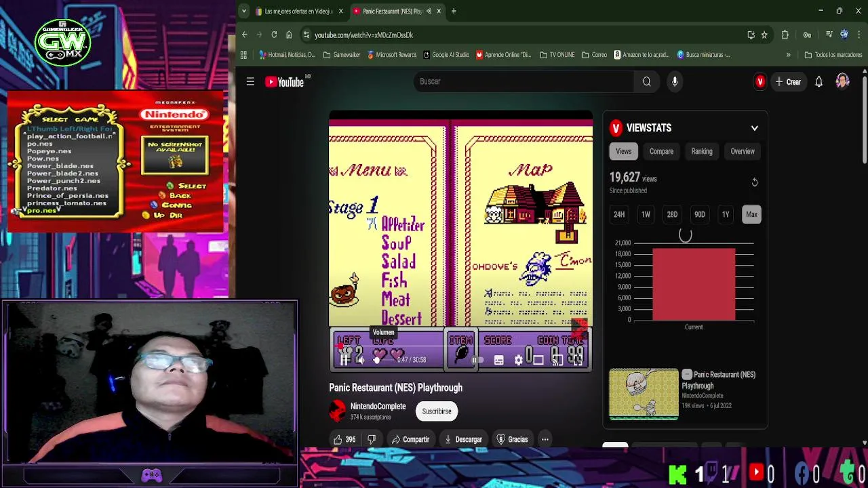Open the Todos los marcadores folder
The height and width of the screenshot is (488, 868).
[x=833, y=55]
